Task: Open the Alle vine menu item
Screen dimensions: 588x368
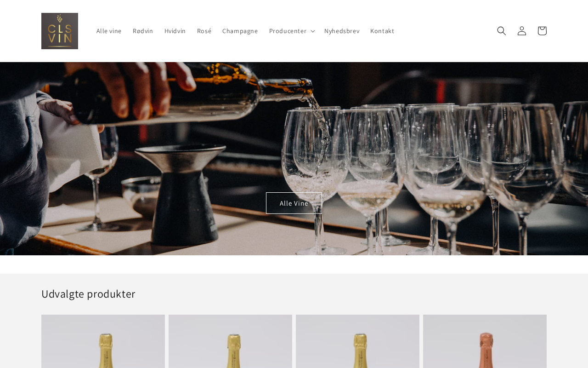Action: coord(109,31)
